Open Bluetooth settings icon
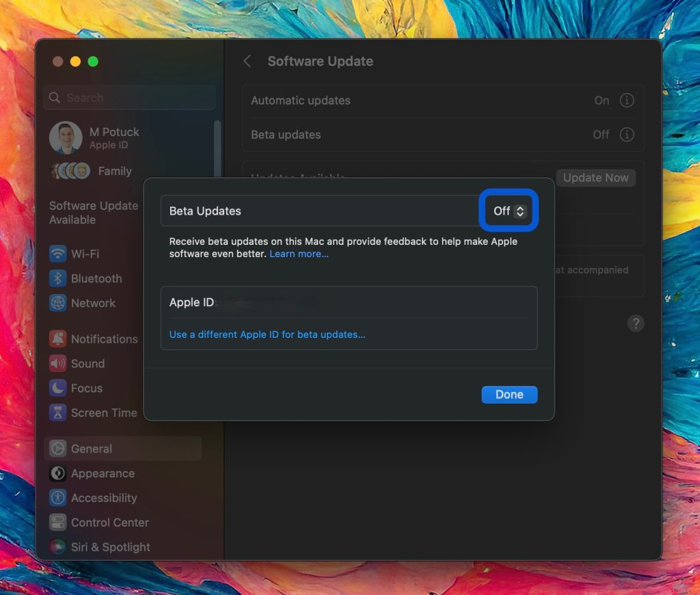Image resolution: width=700 pixels, height=595 pixels. 58,278
